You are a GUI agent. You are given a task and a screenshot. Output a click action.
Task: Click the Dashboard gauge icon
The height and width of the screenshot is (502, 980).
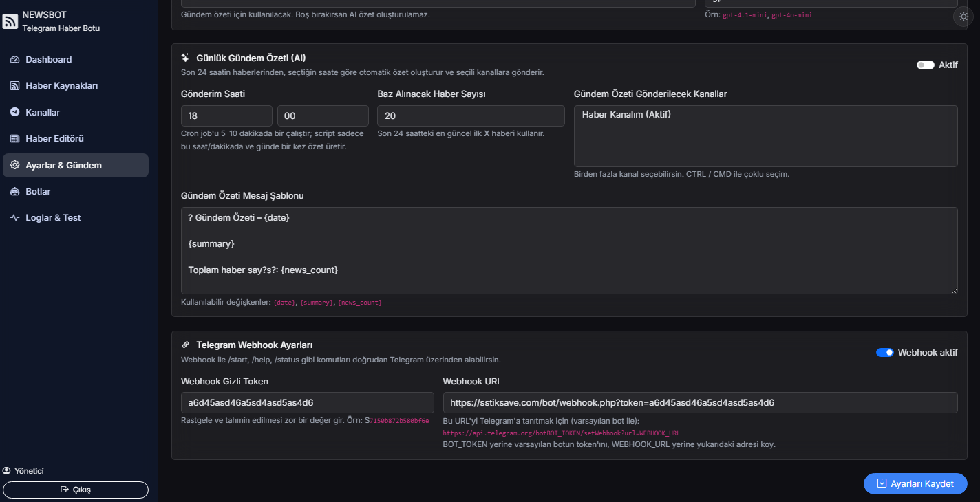(14, 60)
